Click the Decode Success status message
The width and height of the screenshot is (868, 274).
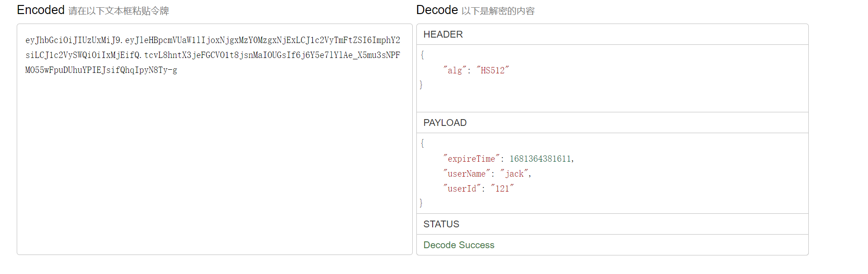(459, 245)
